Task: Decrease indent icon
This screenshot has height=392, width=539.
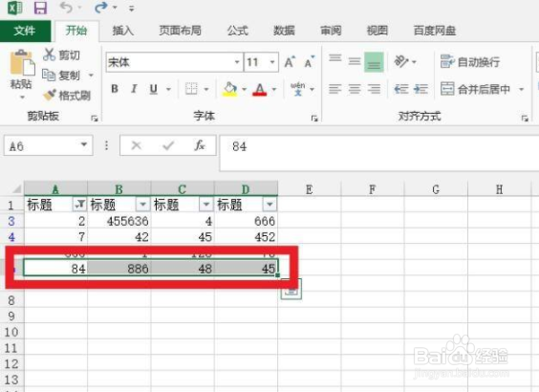Action: tap(400, 89)
